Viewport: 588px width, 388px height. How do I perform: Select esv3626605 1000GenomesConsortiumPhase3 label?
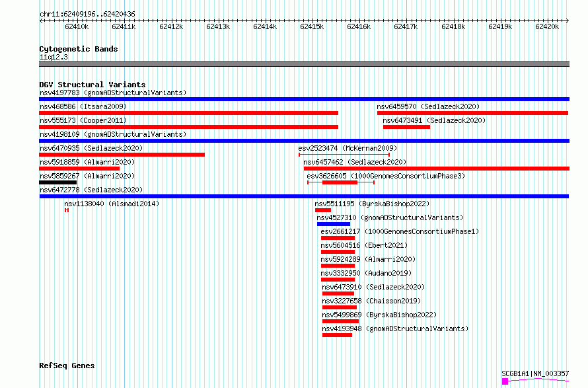click(x=386, y=176)
